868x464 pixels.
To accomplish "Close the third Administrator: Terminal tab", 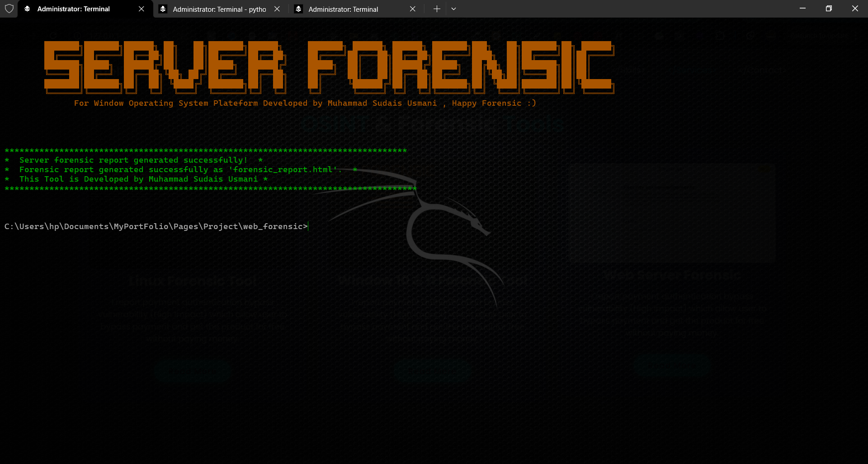I will 413,9.
